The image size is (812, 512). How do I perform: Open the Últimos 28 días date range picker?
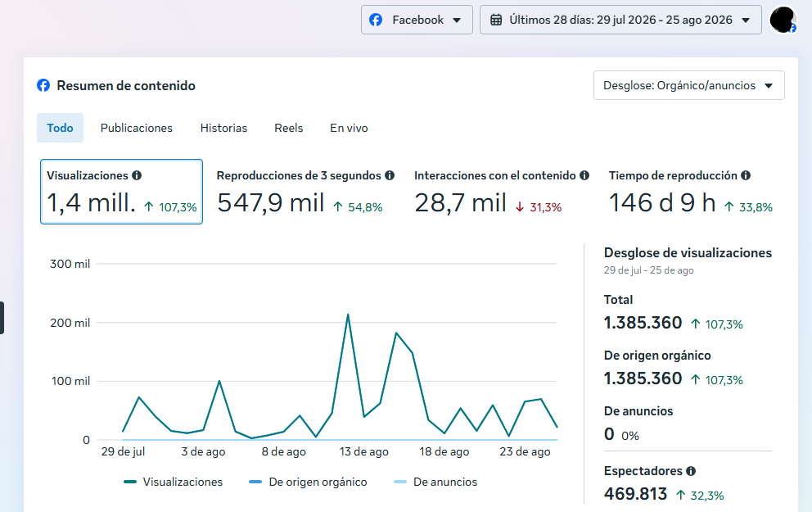coord(620,20)
